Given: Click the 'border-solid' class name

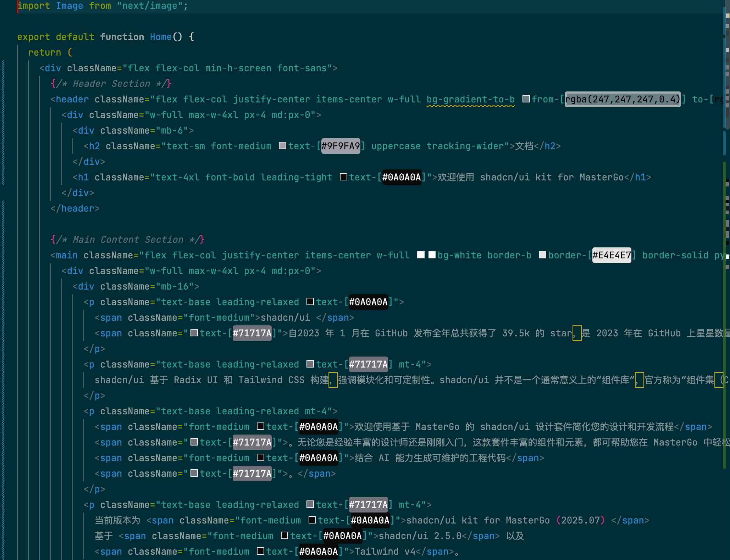Looking at the screenshot, I should pyautogui.click(x=675, y=255).
